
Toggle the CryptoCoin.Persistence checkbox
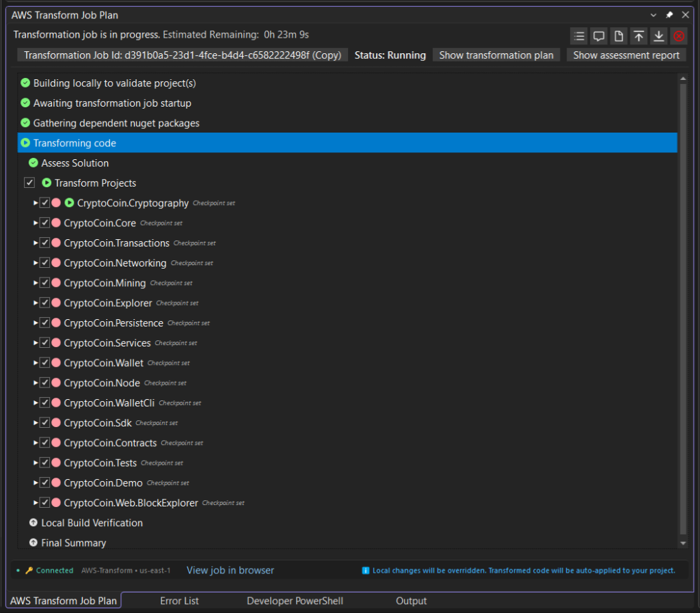[x=44, y=323]
